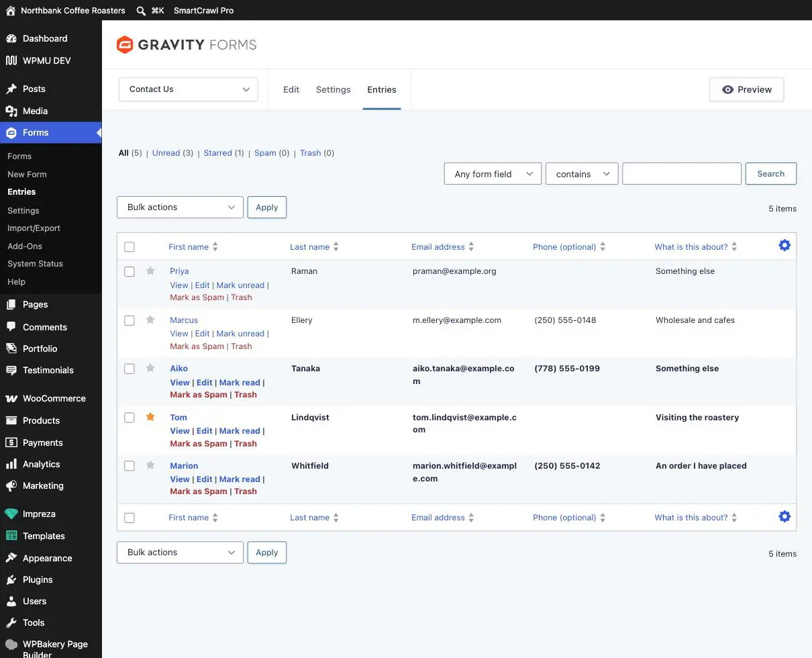Open SmartCrawl Pro in admin bar

[204, 11]
